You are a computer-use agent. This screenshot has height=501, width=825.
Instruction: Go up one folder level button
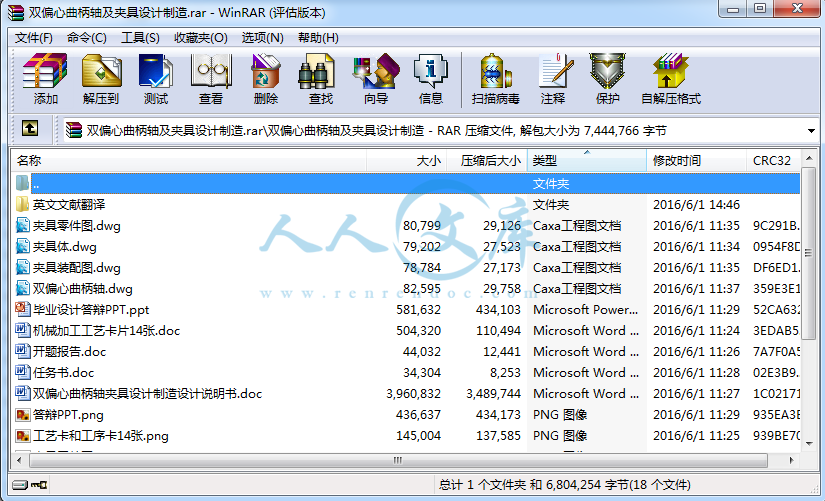pyautogui.click(x=29, y=128)
